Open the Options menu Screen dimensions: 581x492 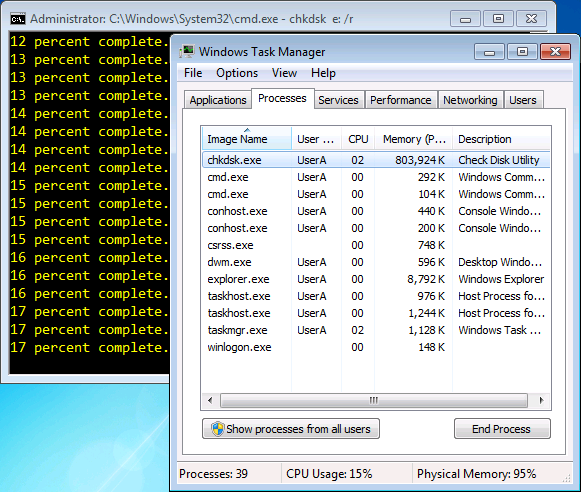coord(237,73)
